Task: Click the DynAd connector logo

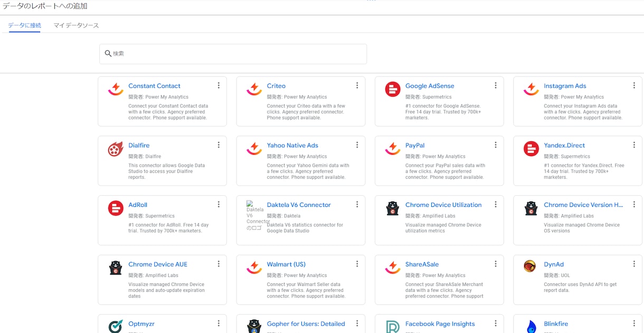Action: coord(530,267)
